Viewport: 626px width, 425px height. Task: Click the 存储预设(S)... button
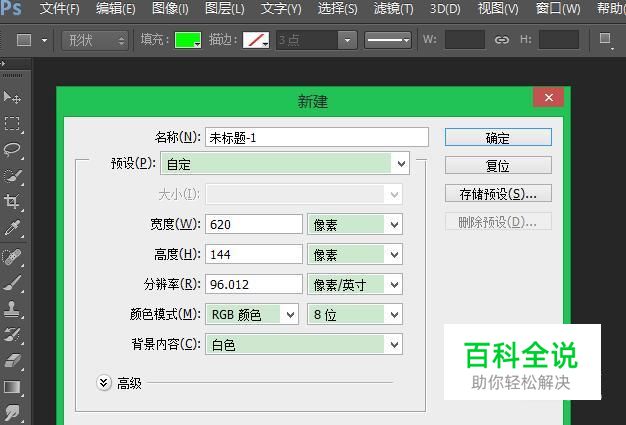tap(498, 193)
